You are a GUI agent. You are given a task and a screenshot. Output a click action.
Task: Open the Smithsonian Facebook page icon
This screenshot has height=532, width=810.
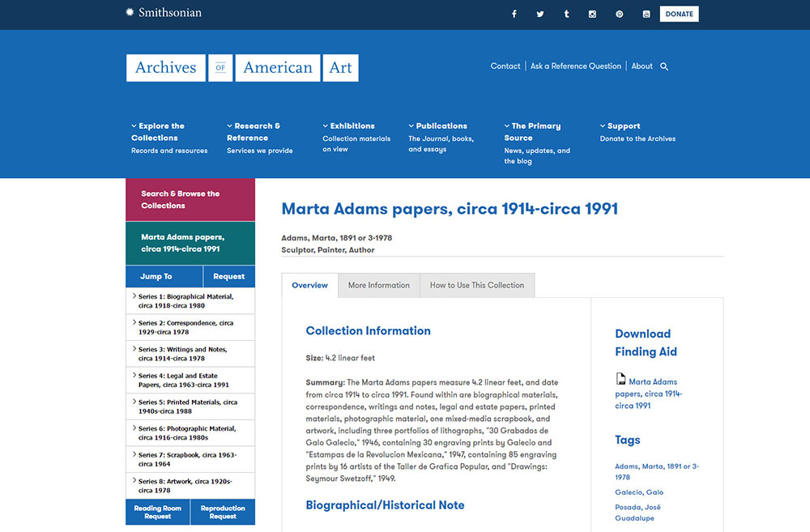tap(514, 14)
